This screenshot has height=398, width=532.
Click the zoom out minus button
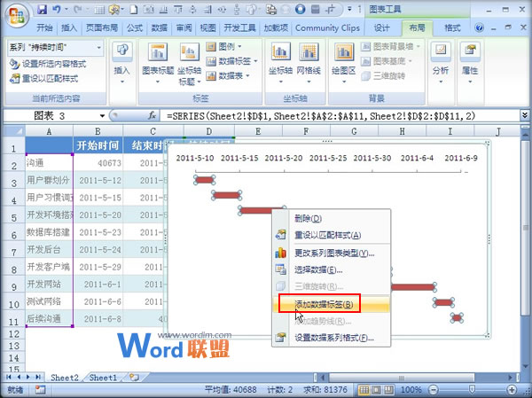[434, 389]
